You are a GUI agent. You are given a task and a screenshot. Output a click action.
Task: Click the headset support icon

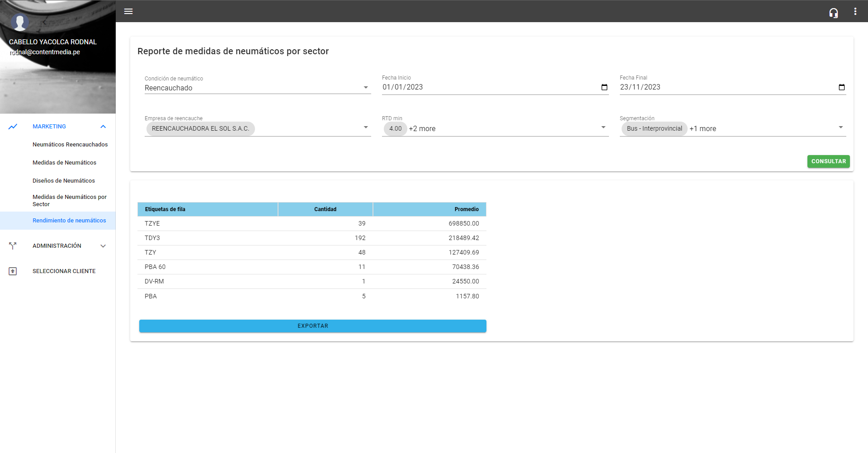(833, 13)
